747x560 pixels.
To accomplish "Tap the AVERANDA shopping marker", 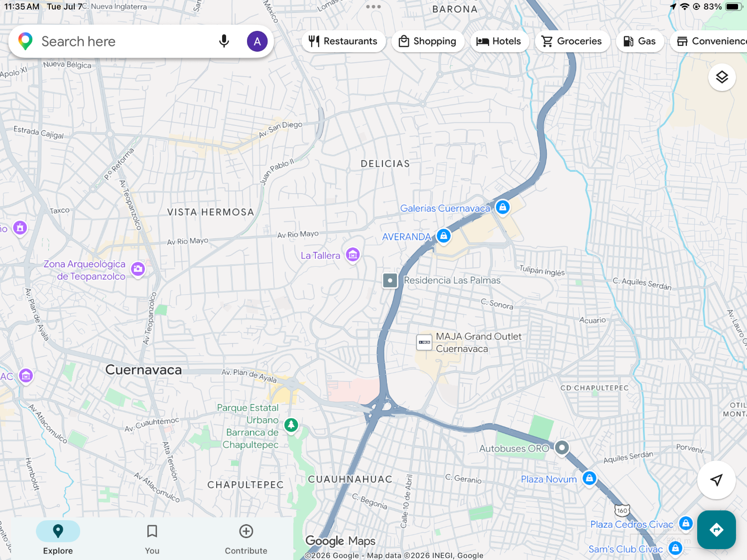I will tap(443, 236).
